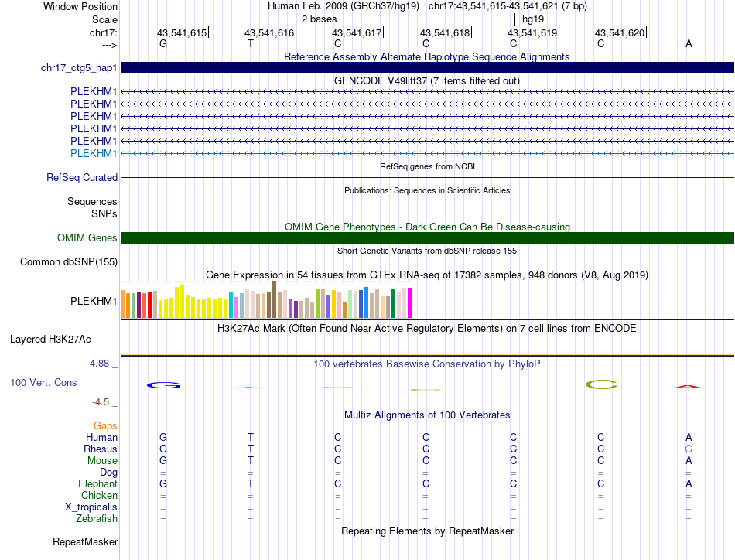Click the Human alignment row label
The image size is (735, 560).
[x=101, y=437]
